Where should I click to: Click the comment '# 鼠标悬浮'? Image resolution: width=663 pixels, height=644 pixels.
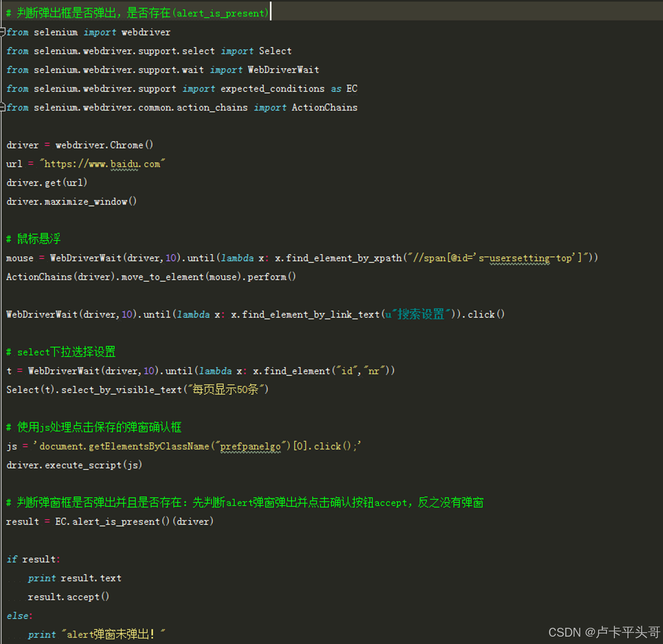[33, 239]
